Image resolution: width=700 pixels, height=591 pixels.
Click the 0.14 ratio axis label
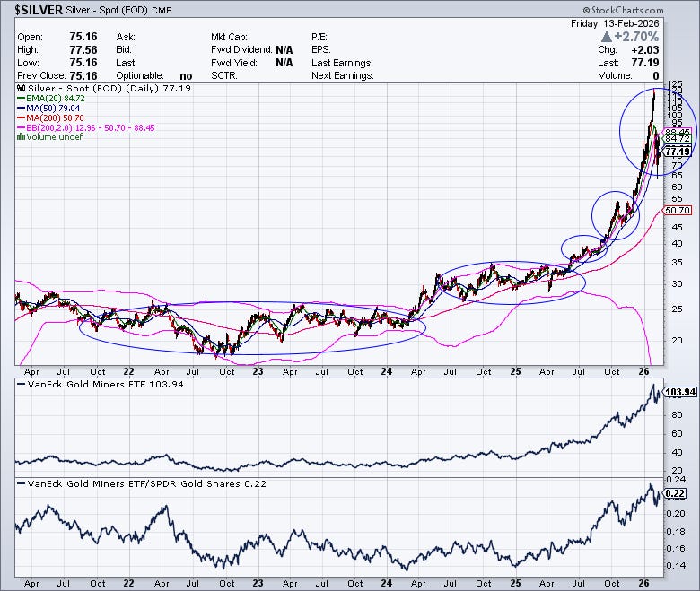pyautogui.click(x=676, y=566)
